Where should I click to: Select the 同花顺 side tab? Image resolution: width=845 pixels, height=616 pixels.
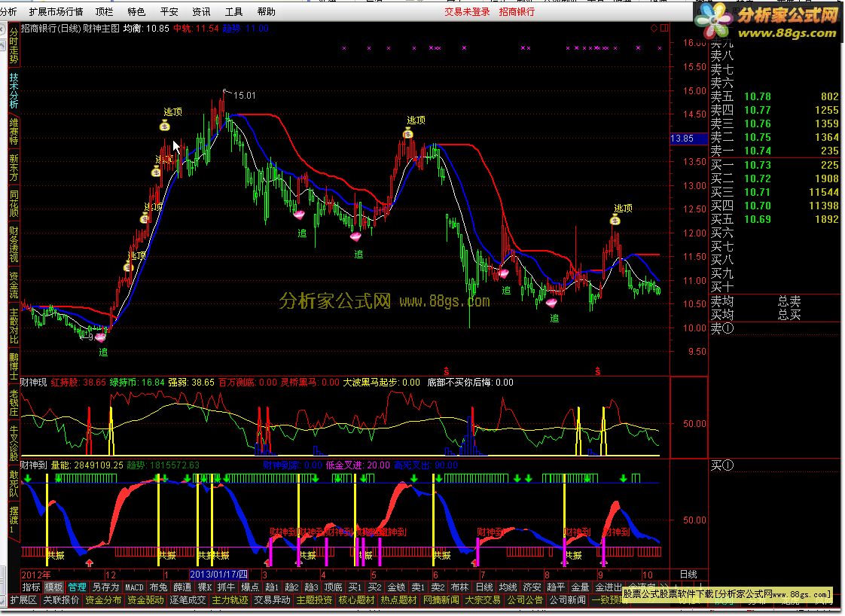click(x=14, y=203)
